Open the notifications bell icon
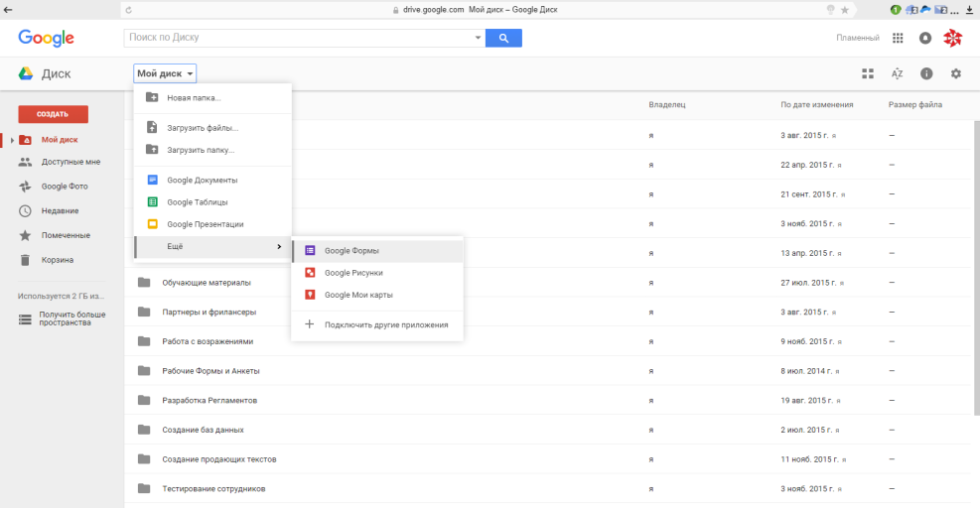The image size is (980, 508). (925, 38)
